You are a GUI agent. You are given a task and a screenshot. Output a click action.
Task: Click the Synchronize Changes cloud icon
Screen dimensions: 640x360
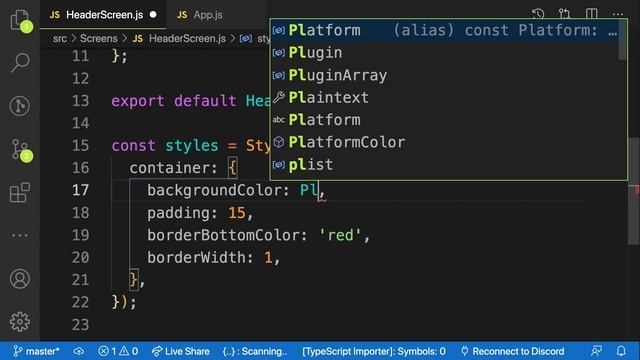click(79, 351)
